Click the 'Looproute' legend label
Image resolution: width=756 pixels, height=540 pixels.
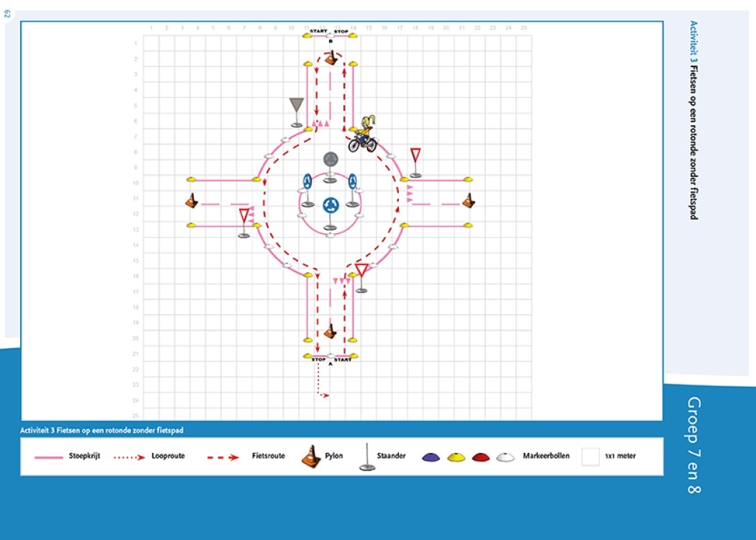[x=168, y=456]
